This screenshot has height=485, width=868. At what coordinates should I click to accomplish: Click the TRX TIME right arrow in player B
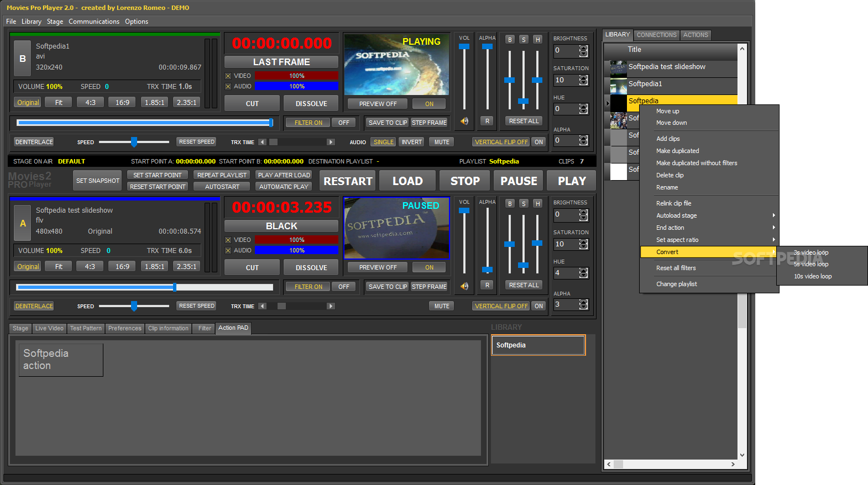331,142
